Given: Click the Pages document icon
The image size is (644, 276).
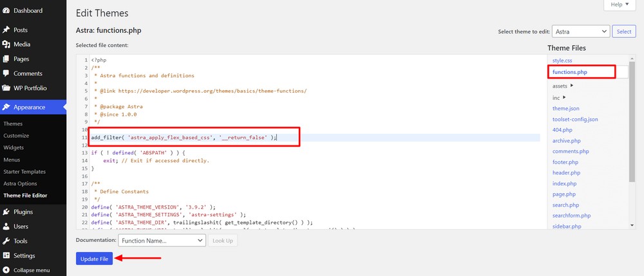Looking at the screenshot, I should click(x=6, y=59).
